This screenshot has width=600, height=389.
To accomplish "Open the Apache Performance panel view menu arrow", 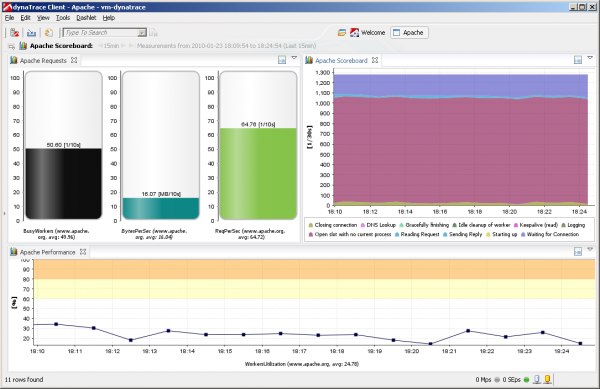I will (x=590, y=249).
